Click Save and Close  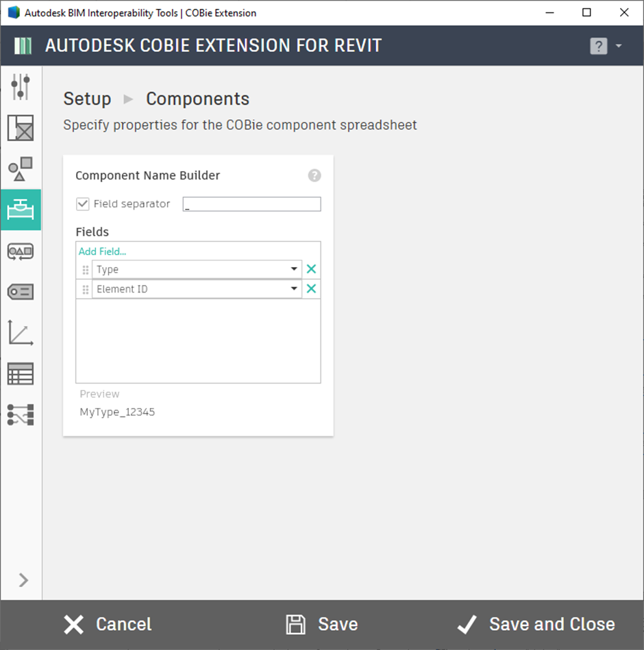coord(536,624)
